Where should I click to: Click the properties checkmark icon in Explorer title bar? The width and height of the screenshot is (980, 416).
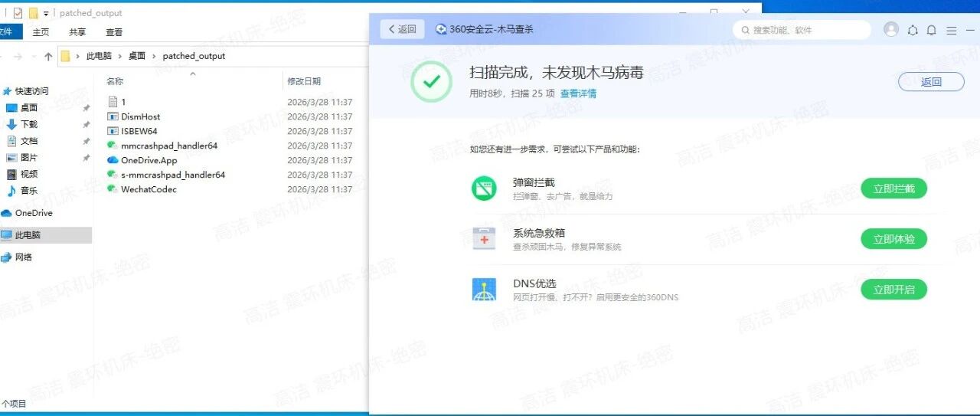click(18, 13)
